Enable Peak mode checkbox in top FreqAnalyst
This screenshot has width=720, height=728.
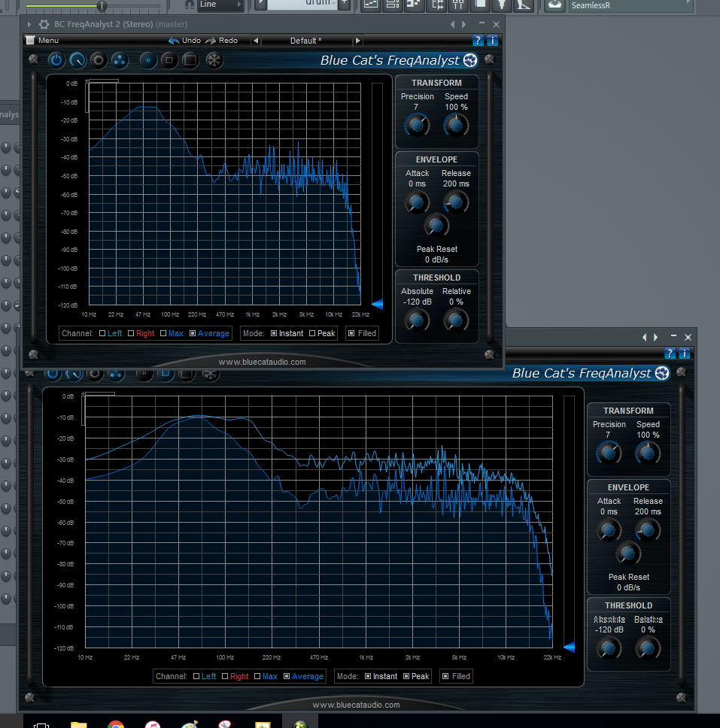pyautogui.click(x=312, y=333)
